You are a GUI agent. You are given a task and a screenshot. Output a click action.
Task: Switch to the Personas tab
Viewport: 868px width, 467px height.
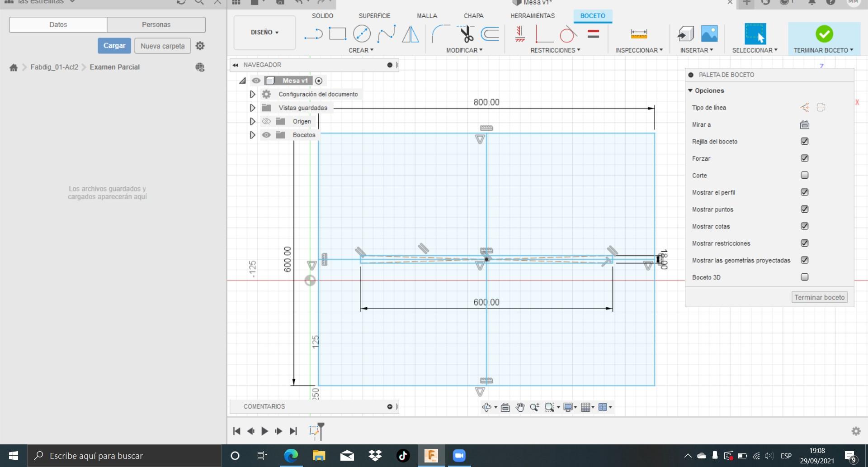[x=156, y=24]
